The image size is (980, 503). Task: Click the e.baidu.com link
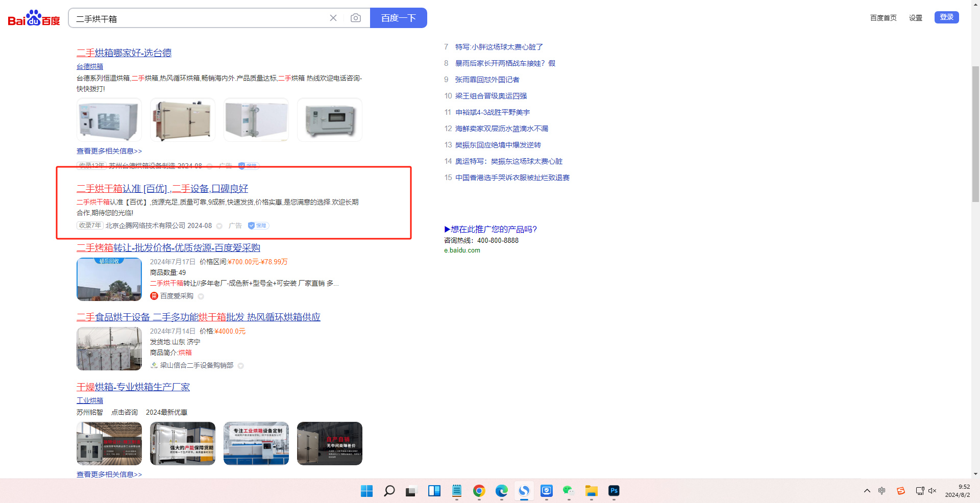(462, 250)
